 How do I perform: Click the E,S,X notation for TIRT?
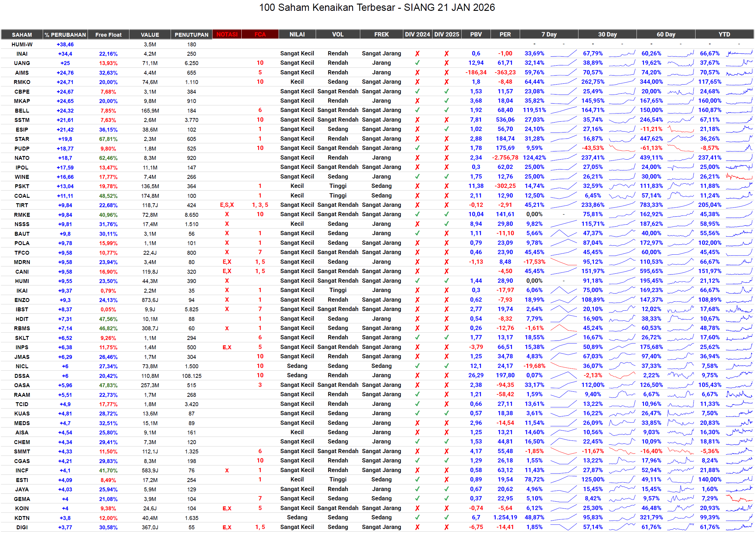tap(227, 205)
